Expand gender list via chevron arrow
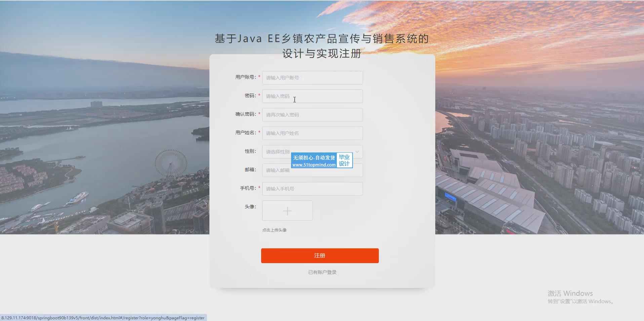Image resolution: width=644 pixels, height=321 pixels. tap(357, 151)
